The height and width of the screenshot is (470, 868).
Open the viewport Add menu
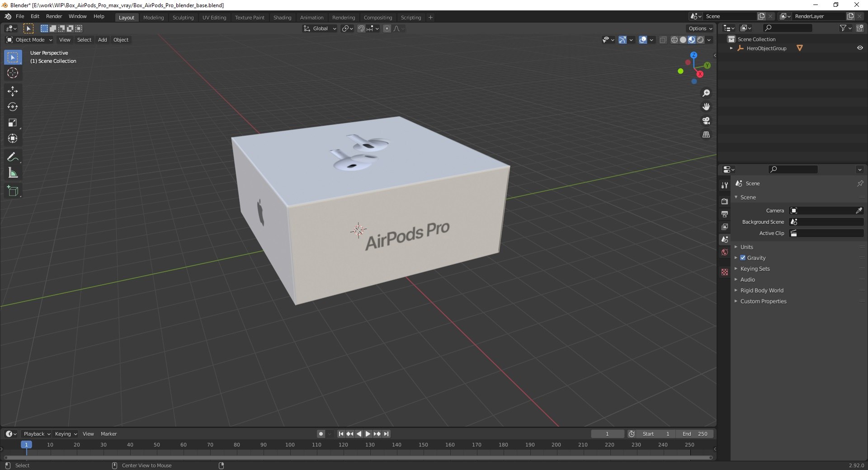click(103, 40)
